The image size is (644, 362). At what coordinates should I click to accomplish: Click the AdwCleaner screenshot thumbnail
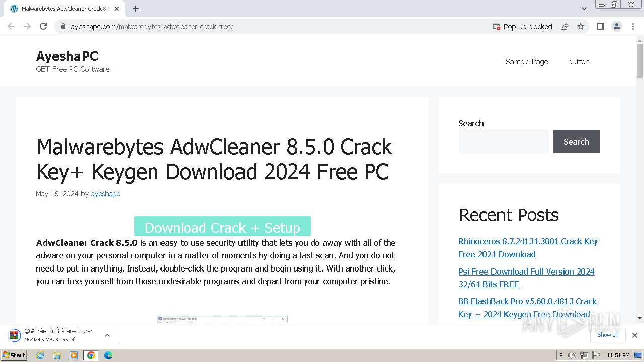coord(222,319)
